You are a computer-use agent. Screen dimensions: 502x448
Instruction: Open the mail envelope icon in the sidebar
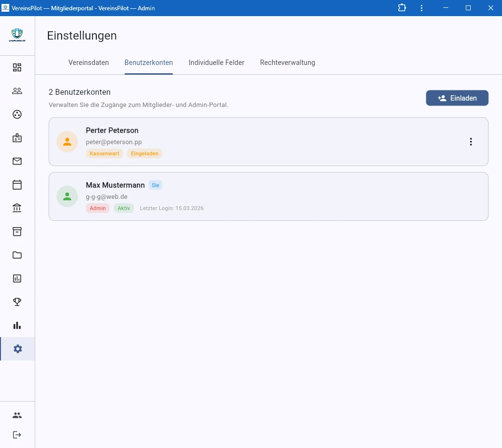point(17,161)
